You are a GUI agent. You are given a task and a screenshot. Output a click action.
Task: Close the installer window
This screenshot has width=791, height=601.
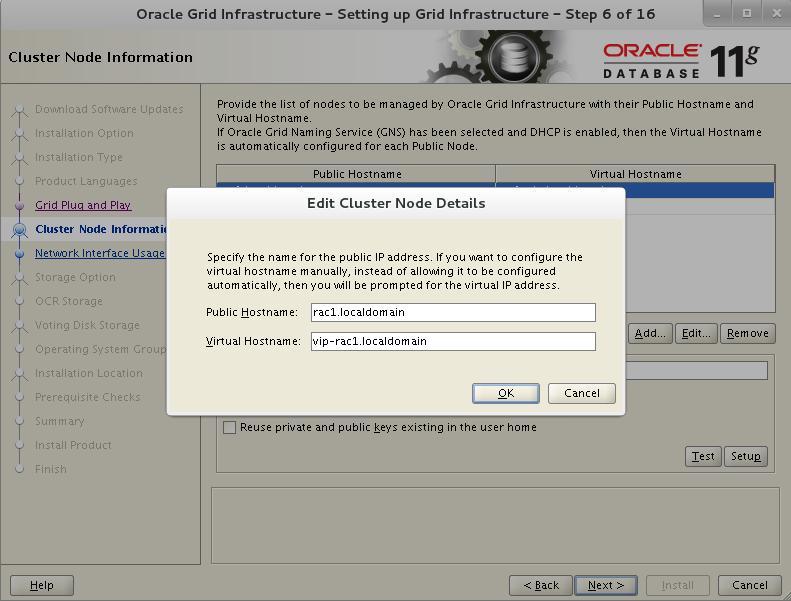tap(776, 14)
